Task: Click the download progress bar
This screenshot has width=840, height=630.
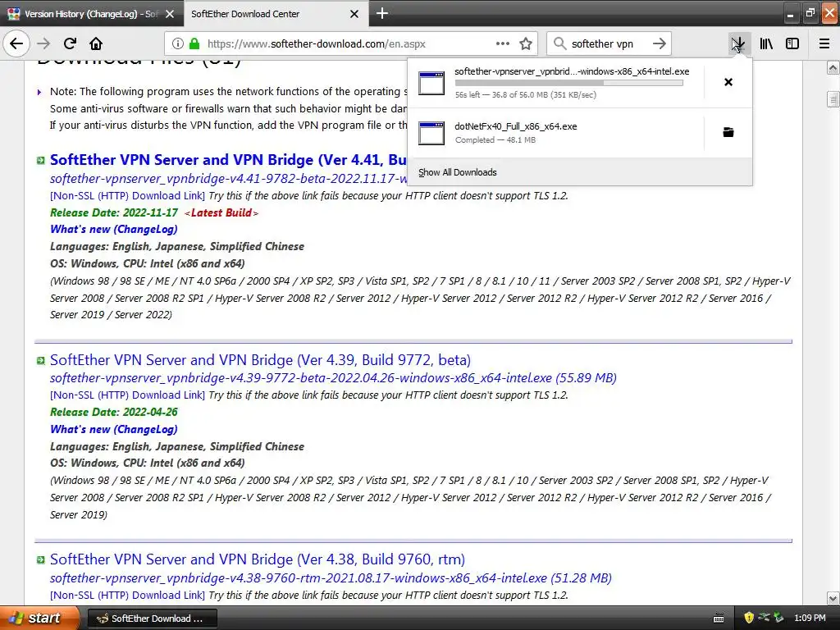Action: tap(569, 83)
